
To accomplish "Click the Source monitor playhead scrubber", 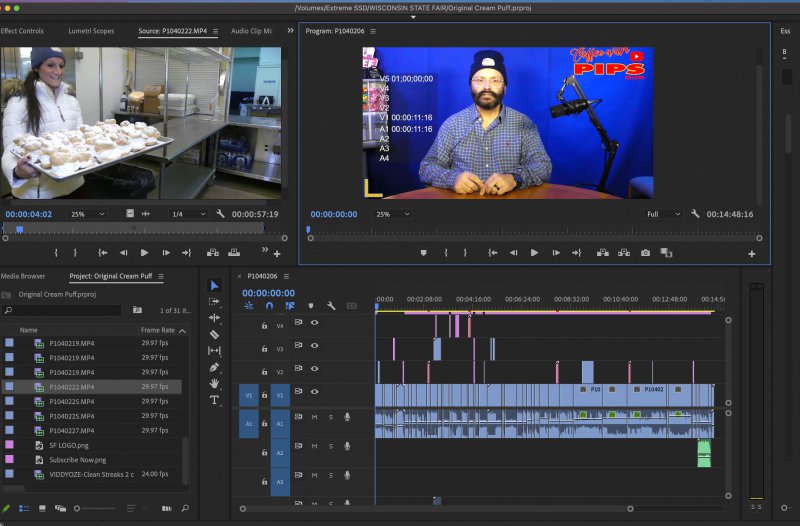I will (19, 229).
